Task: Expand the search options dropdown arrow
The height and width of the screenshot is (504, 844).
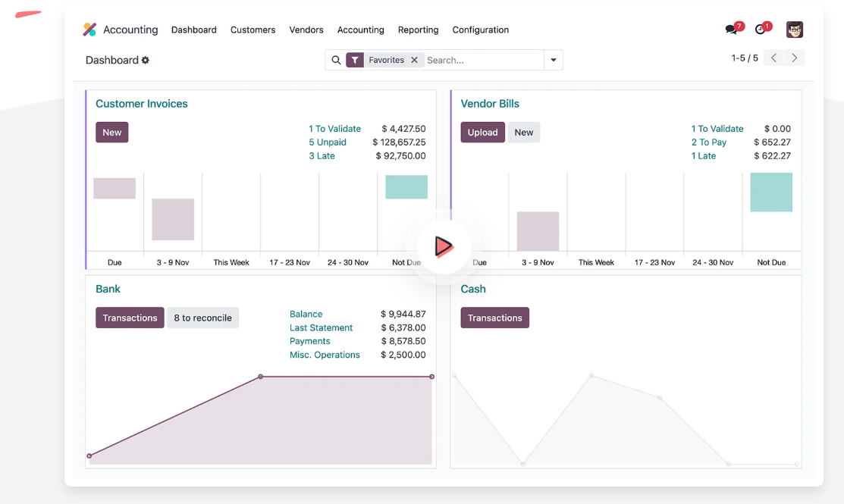Action: click(x=554, y=60)
